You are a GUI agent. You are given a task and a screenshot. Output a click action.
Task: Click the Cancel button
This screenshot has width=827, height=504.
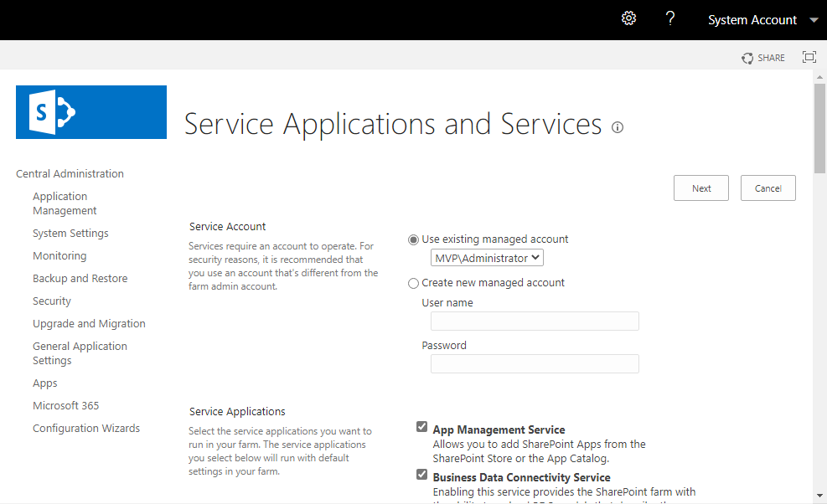pyautogui.click(x=768, y=188)
